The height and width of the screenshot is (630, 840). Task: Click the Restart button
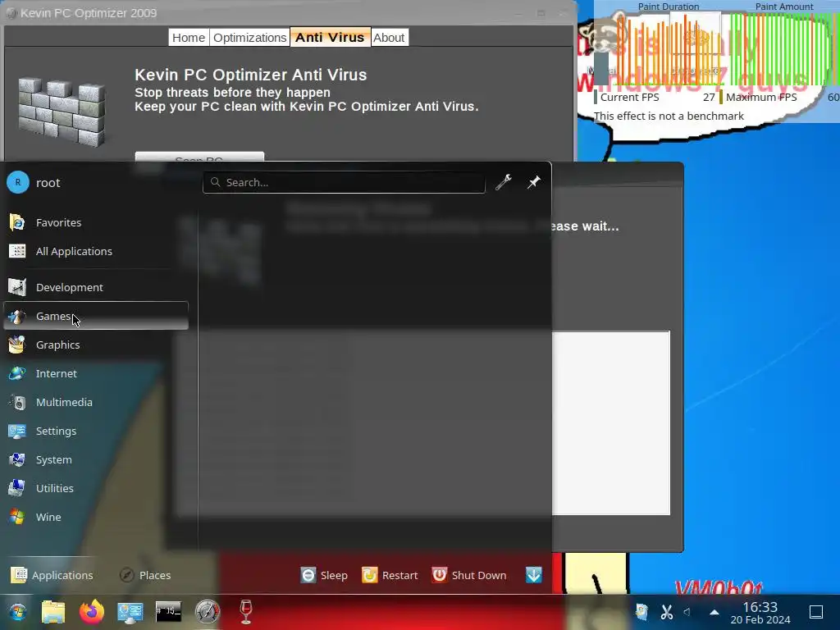pos(390,575)
